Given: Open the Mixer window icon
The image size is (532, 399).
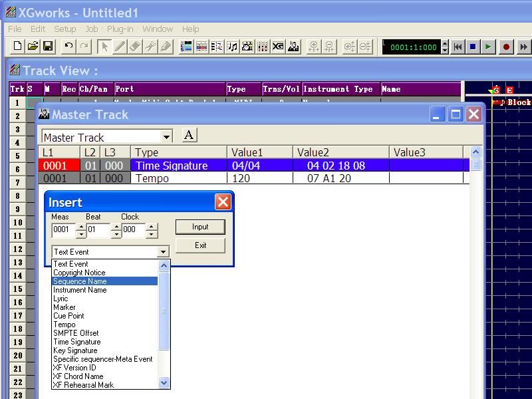Looking at the screenshot, I should click(263, 46).
